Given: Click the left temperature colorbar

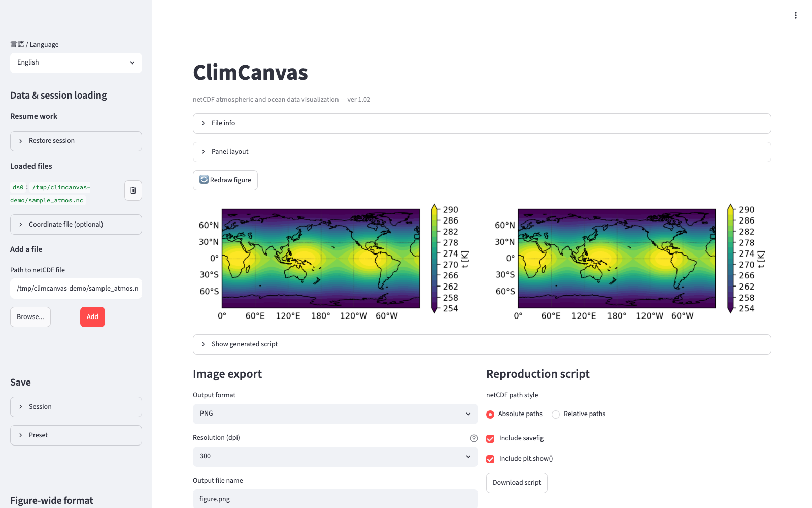Looking at the screenshot, I should click(x=434, y=259).
